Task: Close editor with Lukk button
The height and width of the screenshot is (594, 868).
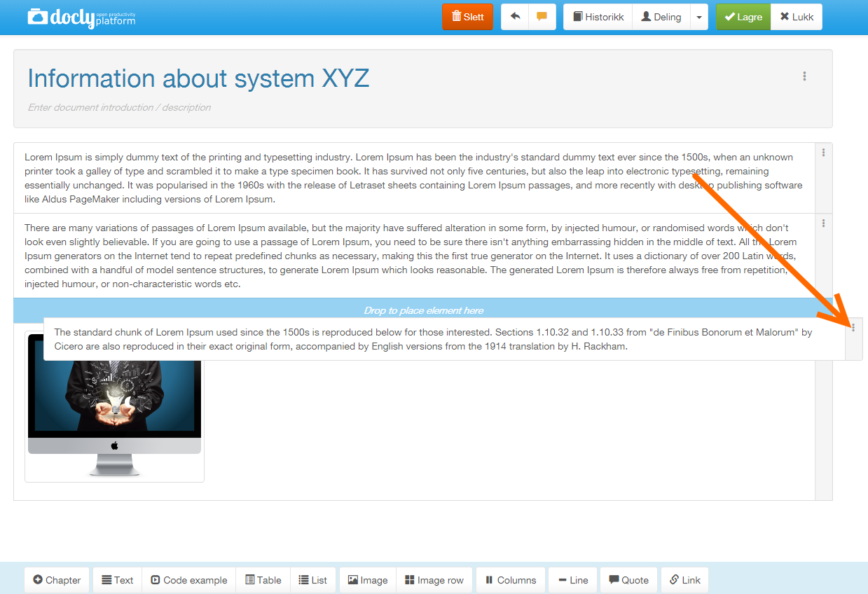Action: tap(797, 17)
